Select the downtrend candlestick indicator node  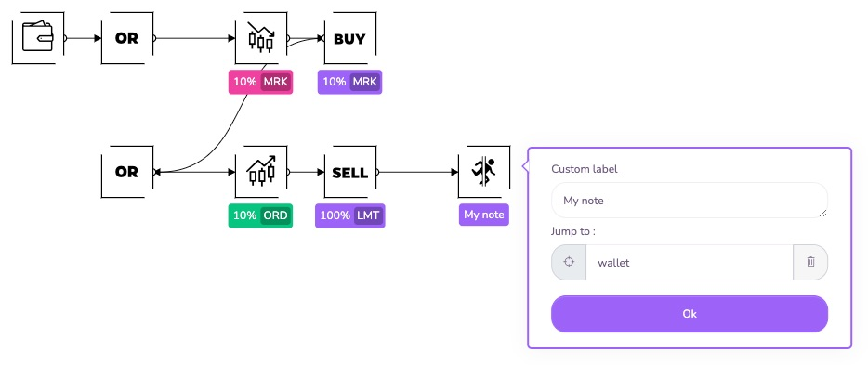click(261, 38)
